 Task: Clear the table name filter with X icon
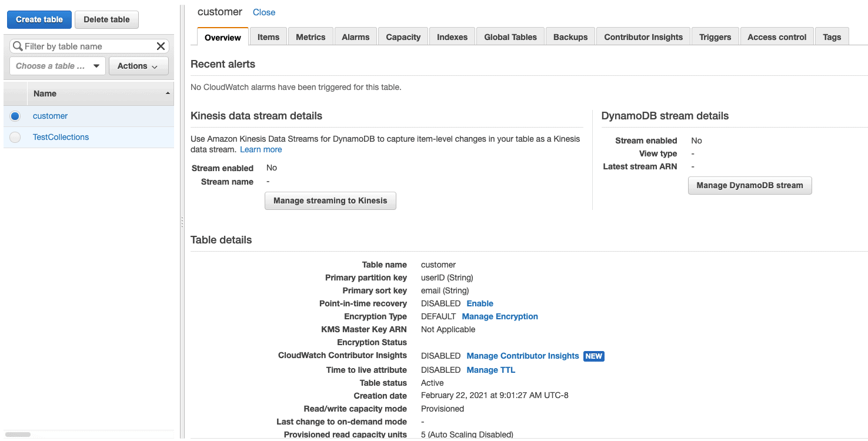[x=161, y=46]
